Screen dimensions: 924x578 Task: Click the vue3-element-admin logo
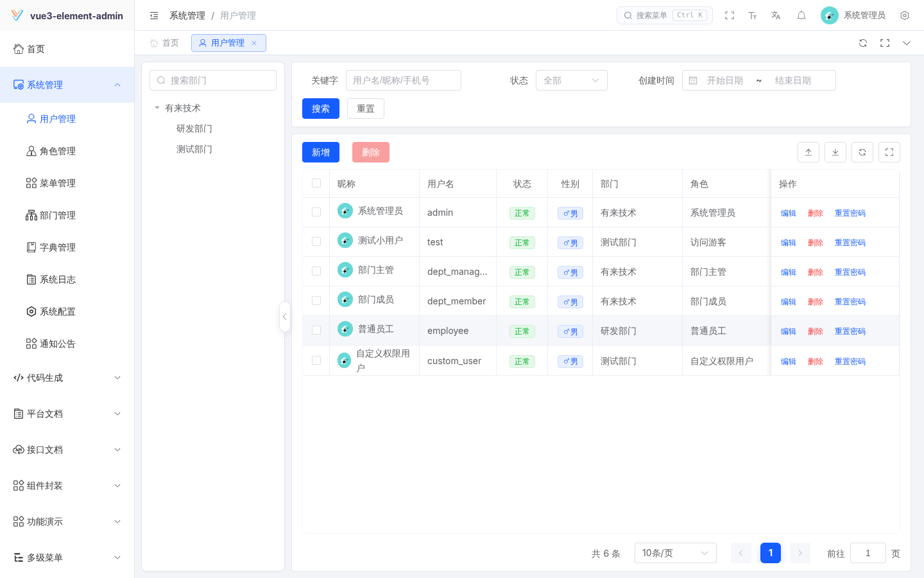pyautogui.click(x=17, y=15)
